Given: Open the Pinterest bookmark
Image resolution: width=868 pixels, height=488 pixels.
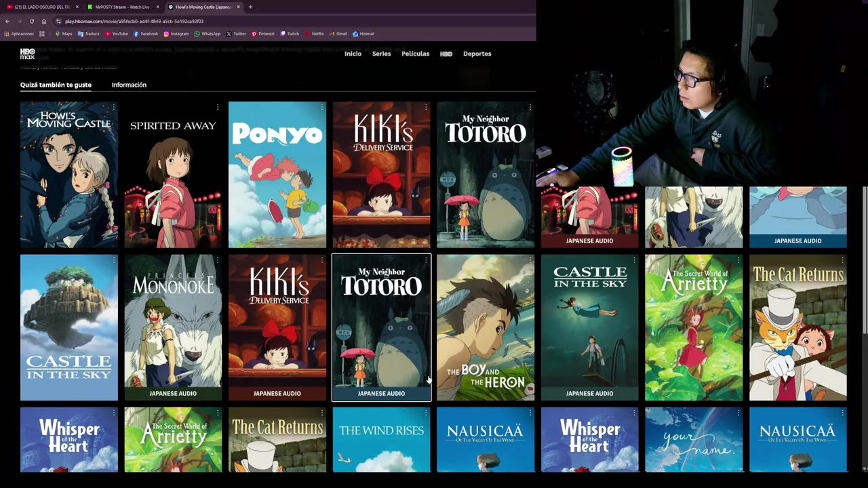Looking at the screenshot, I should [x=263, y=34].
